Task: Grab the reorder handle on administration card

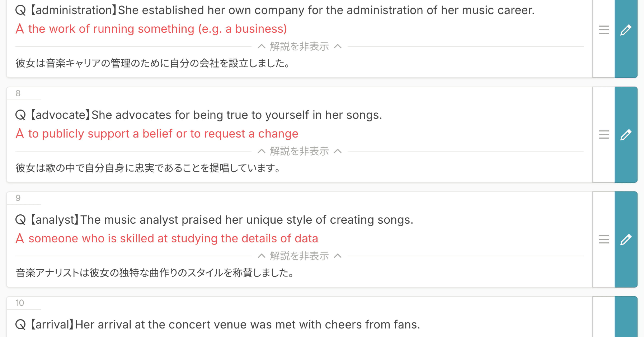Action: 603,30
